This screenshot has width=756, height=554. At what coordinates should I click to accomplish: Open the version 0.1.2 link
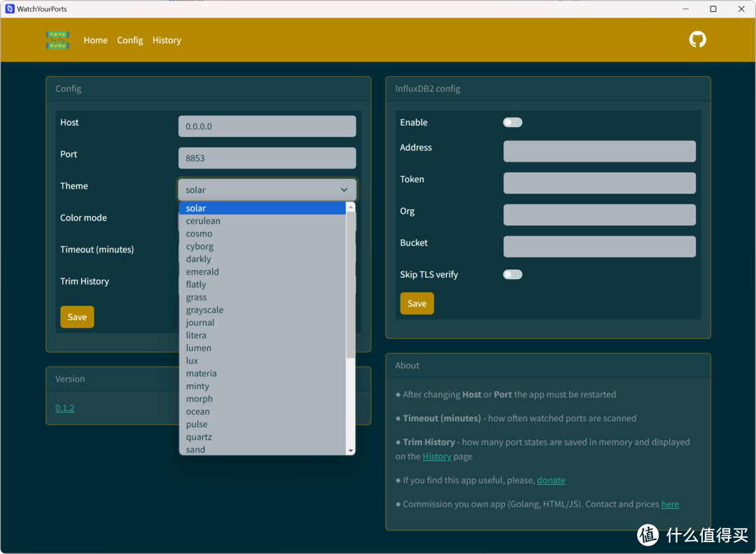point(64,408)
